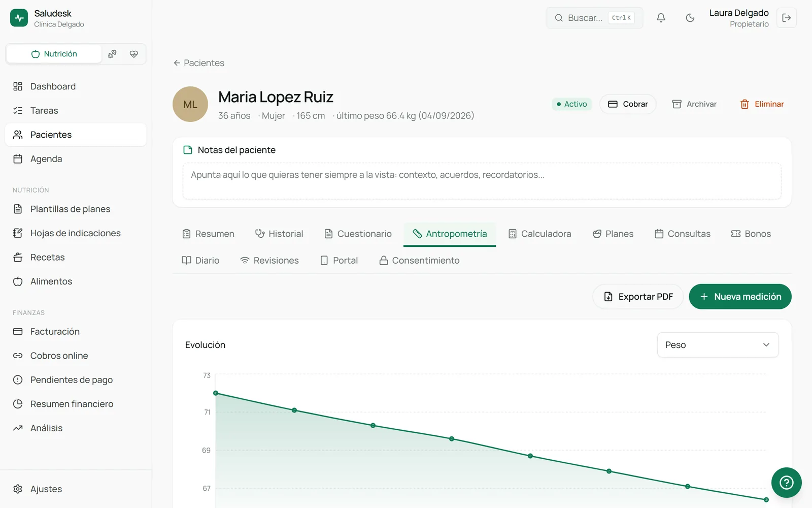Viewport: 812px width, 508px height.
Task: Archive the patient with Archivar
Action: pyautogui.click(x=694, y=104)
